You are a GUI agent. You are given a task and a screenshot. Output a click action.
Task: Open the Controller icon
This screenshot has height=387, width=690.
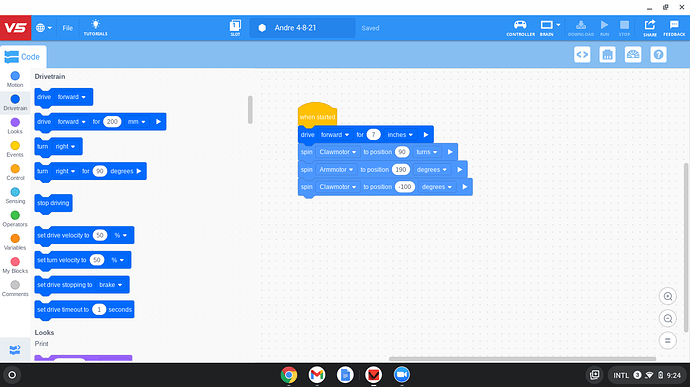[520, 27]
